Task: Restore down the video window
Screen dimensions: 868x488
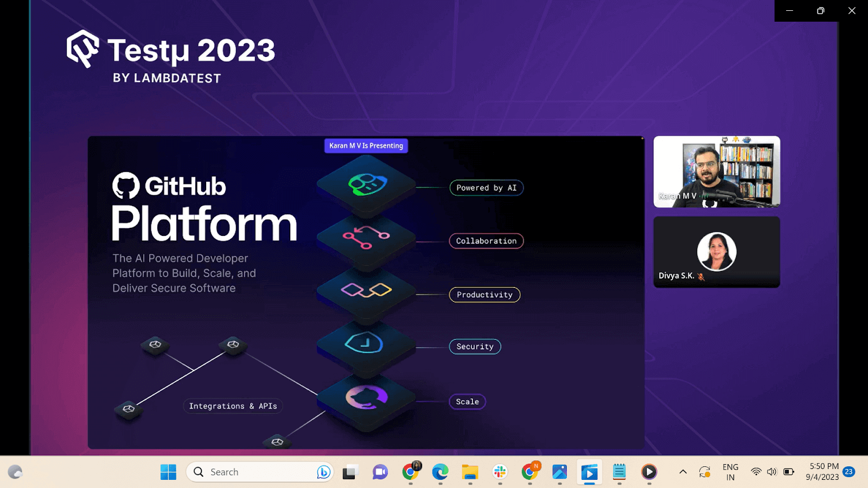Action: (x=821, y=11)
